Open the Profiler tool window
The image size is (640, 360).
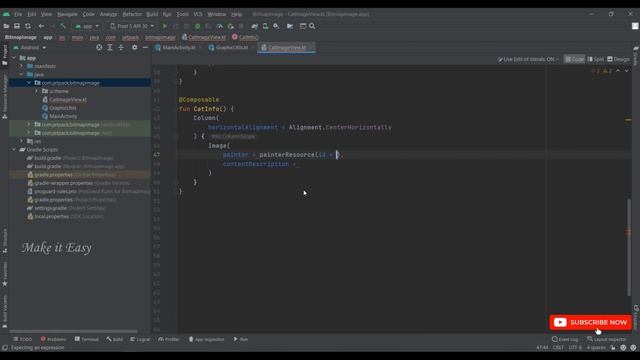(169, 339)
